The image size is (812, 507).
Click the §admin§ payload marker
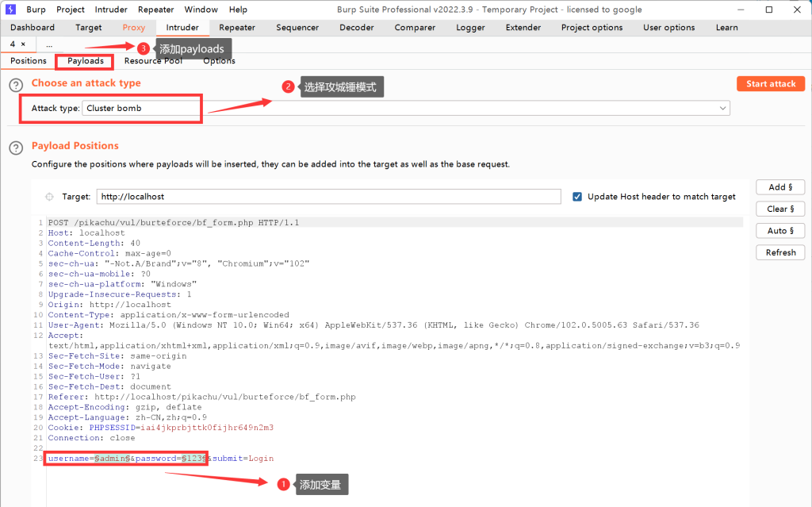coord(113,459)
